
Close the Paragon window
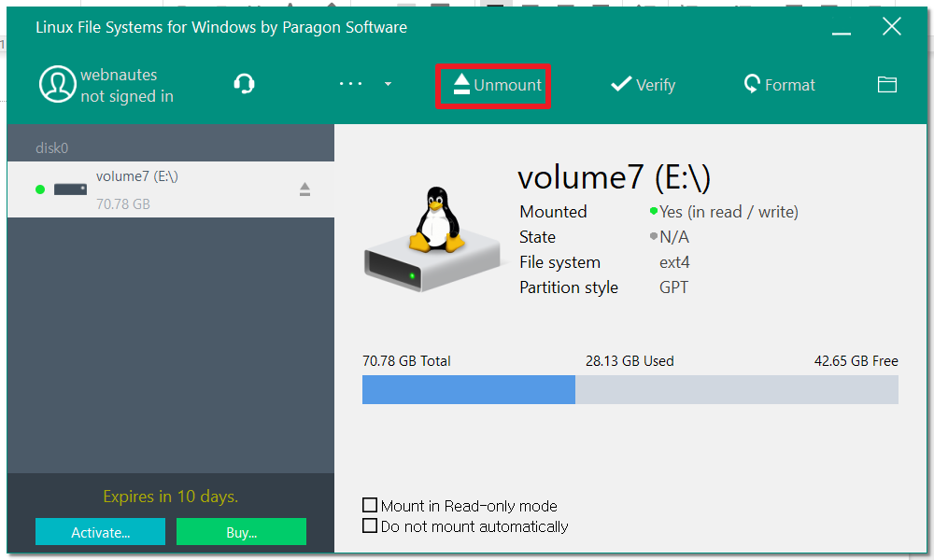point(892,26)
